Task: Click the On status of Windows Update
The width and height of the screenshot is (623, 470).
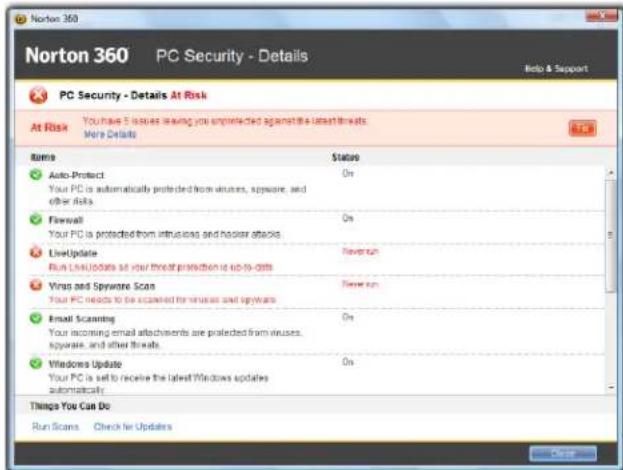Action: pyautogui.click(x=348, y=362)
